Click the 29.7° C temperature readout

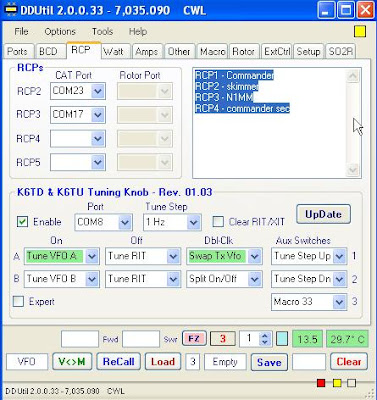coord(347,339)
